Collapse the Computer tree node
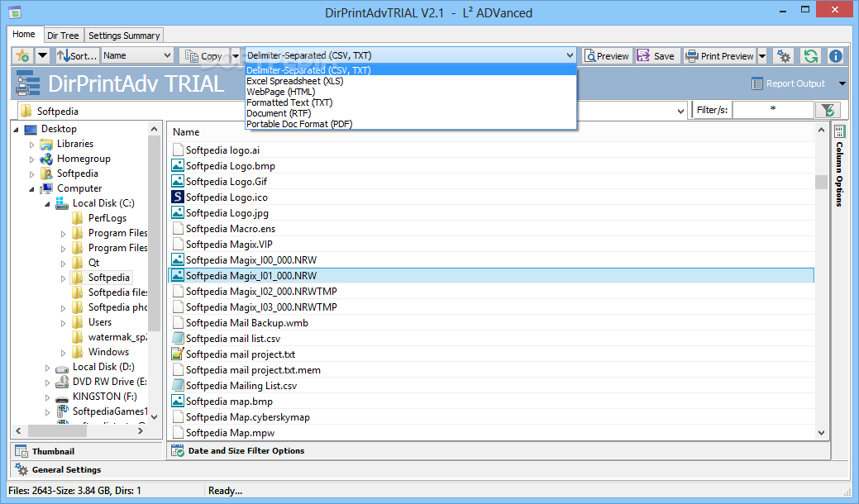Screen dimensions: 859x504 (x=31, y=189)
